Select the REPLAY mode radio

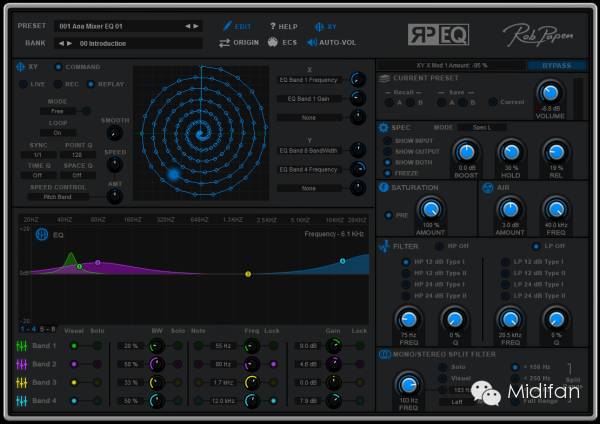[x=91, y=84]
